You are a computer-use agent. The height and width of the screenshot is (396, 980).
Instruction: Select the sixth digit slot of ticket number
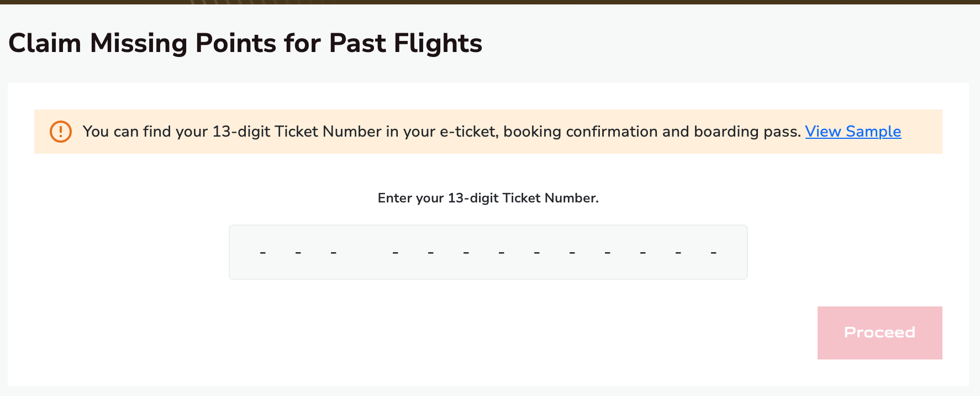click(466, 253)
